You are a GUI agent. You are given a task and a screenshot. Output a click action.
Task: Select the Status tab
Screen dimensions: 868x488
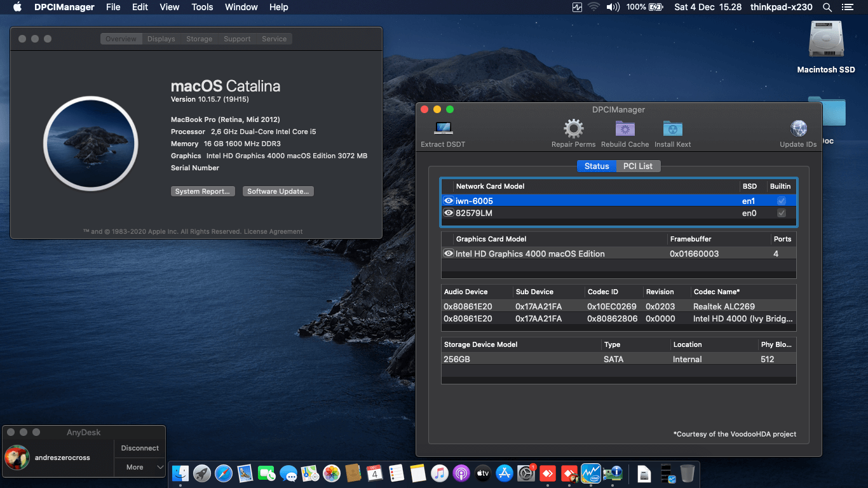point(597,166)
